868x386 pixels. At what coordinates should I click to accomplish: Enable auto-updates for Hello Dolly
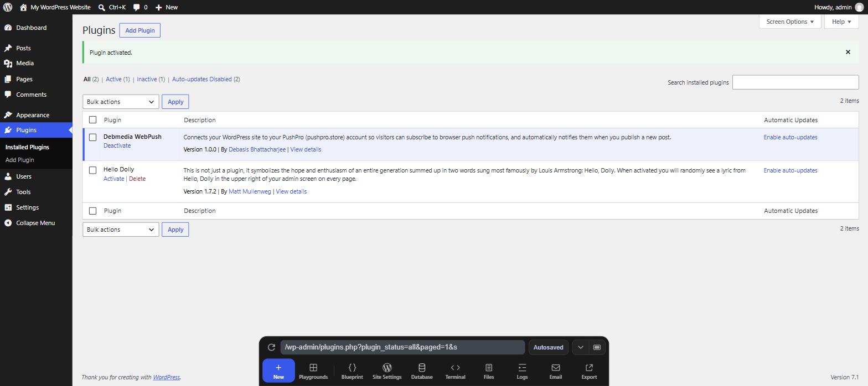790,170
